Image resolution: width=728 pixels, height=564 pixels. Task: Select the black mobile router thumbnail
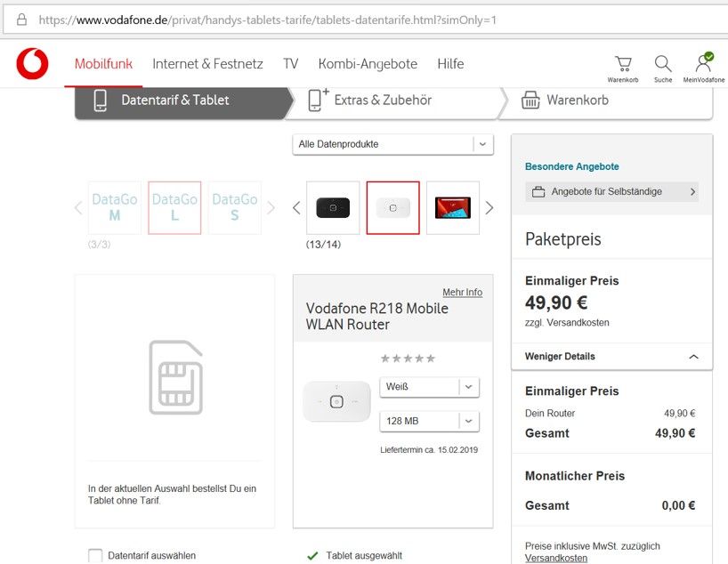point(333,207)
